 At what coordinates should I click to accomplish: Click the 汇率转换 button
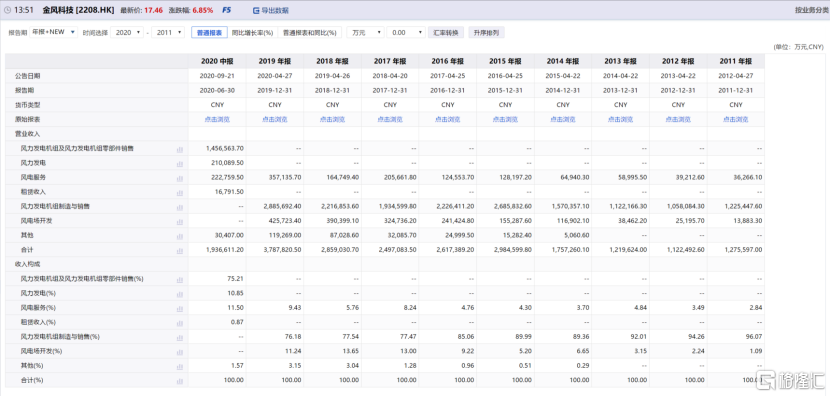[x=446, y=32]
